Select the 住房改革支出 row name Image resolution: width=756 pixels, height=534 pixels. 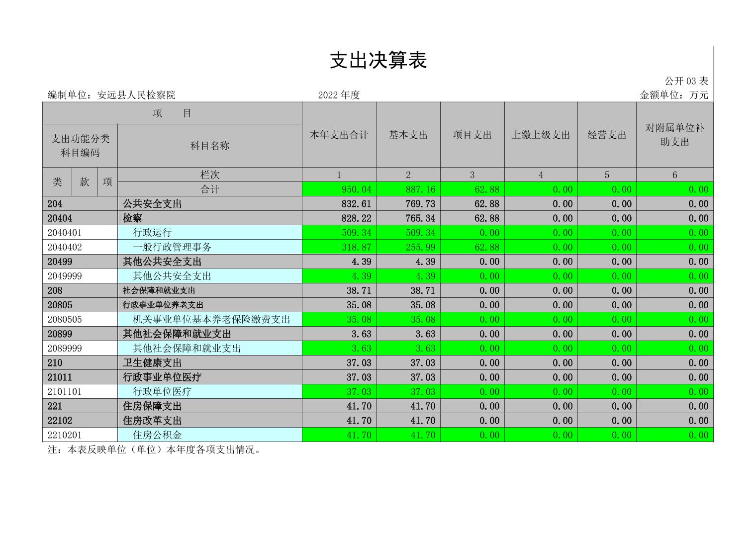click(x=210, y=421)
